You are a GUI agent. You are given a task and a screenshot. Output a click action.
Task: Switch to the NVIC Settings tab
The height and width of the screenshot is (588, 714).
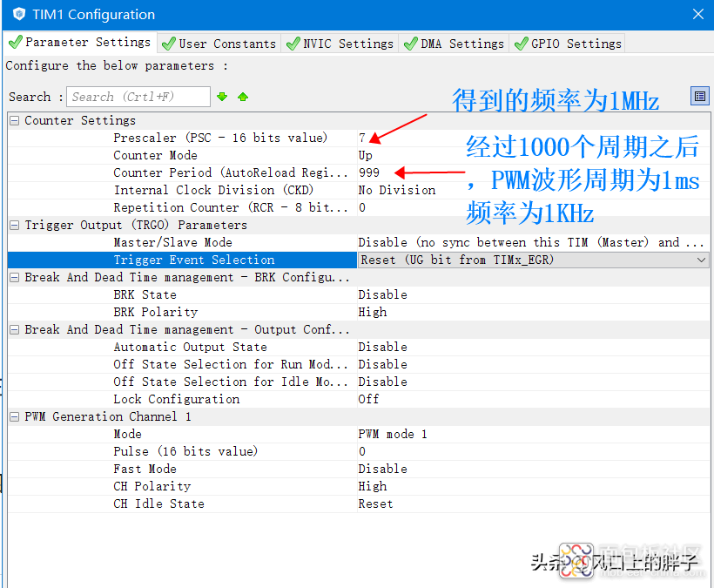(x=340, y=44)
